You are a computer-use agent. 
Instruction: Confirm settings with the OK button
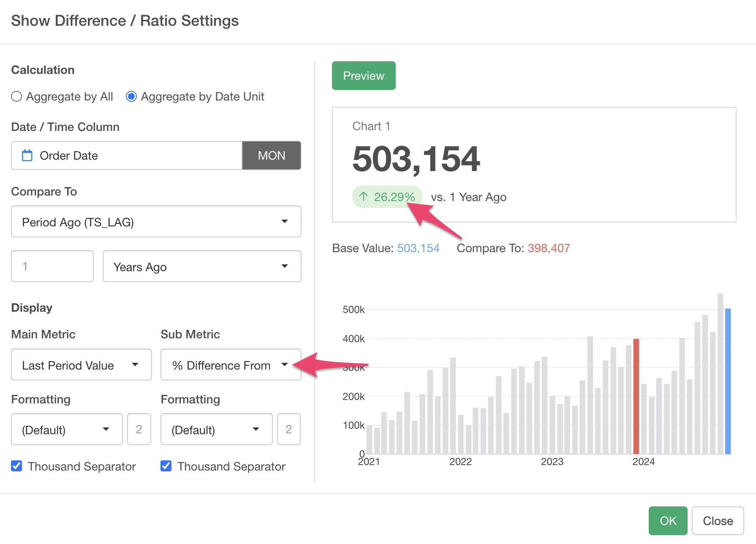[668, 521]
